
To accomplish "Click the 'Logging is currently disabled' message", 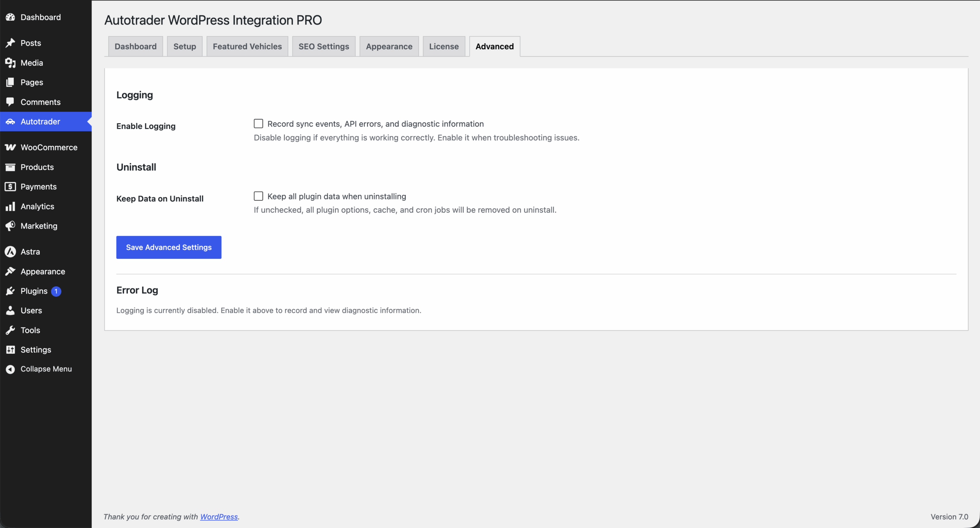I will click(269, 311).
